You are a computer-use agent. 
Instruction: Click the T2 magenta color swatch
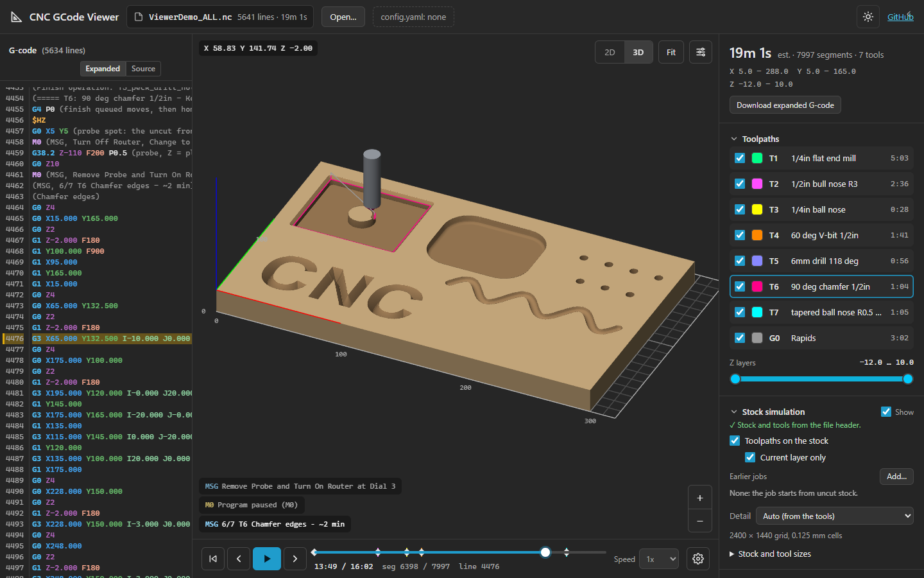tap(757, 184)
